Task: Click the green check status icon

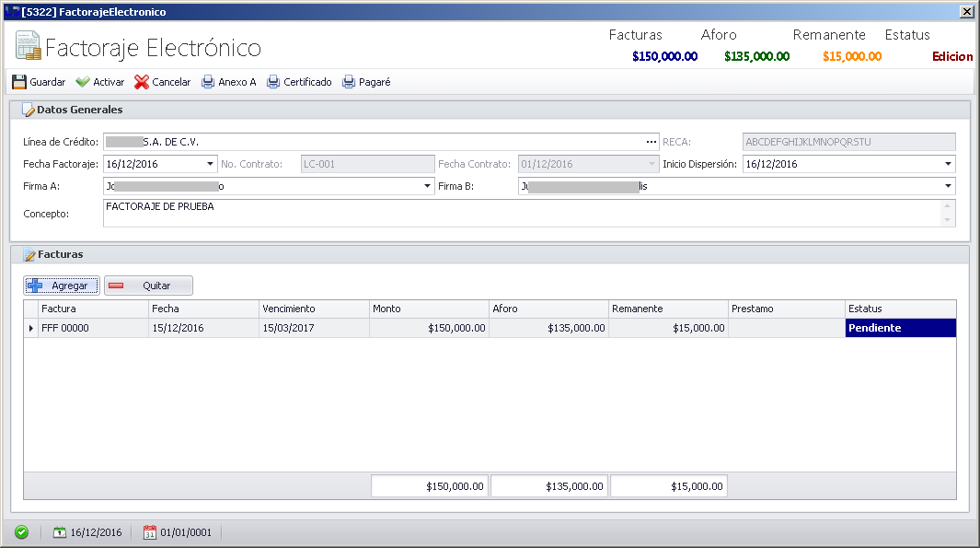Action: click(x=21, y=532)
